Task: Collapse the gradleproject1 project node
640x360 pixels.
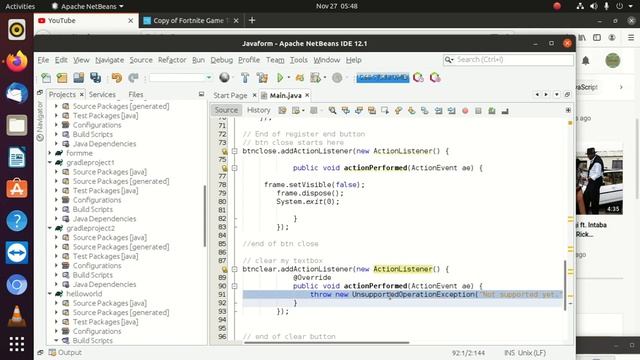Action: pyautogui.click(x=50, y=162)
